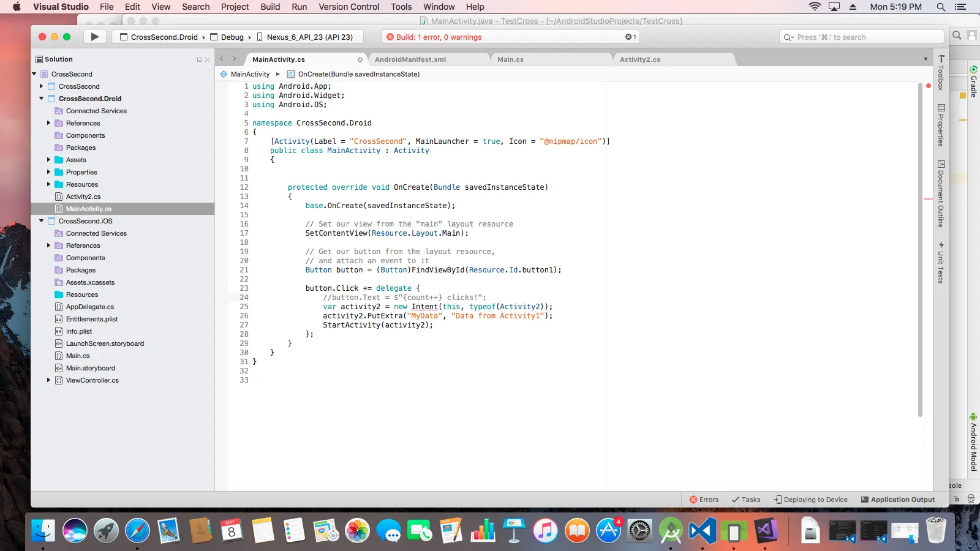This screenshot has width=980, height=551.
Task: Open System Preferences from the Dock
Action: pos(640,530)
